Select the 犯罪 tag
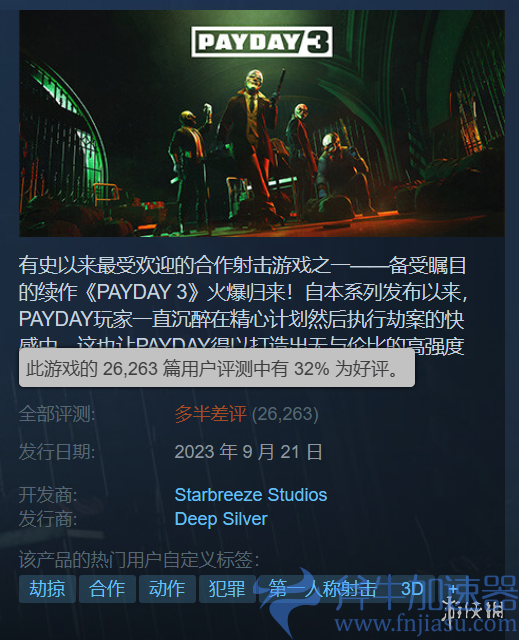This screenshot has width=519, height=640. click(227, 589)
